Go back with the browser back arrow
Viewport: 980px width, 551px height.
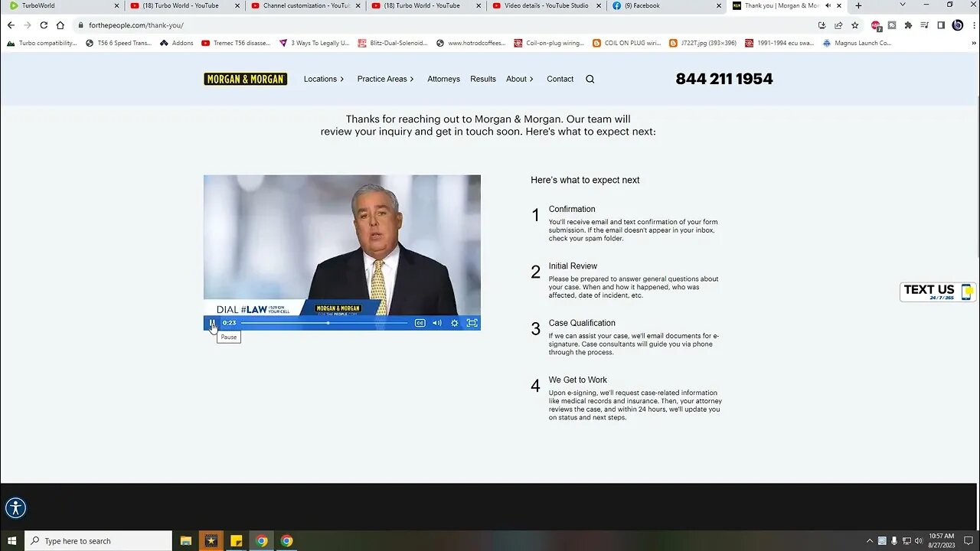11,25
